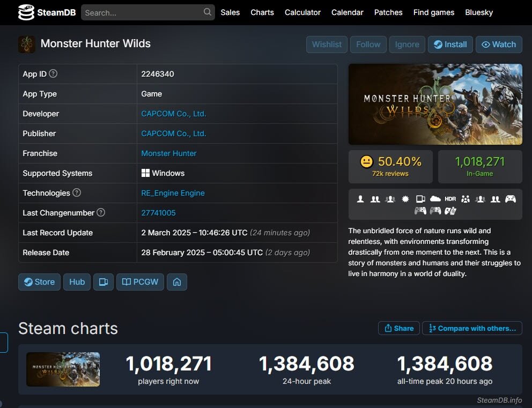532x408 pixels.
Task: Open the Store button
Action: point(39,282)
